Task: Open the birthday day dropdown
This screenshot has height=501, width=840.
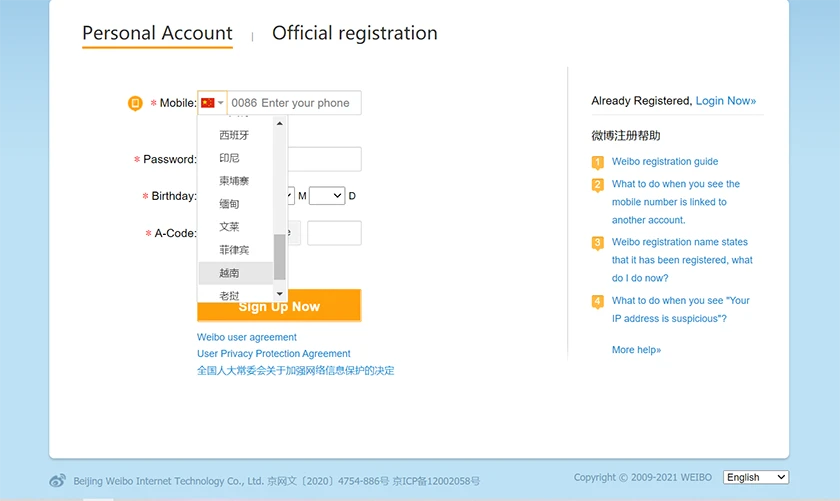Action: point(327,196)
